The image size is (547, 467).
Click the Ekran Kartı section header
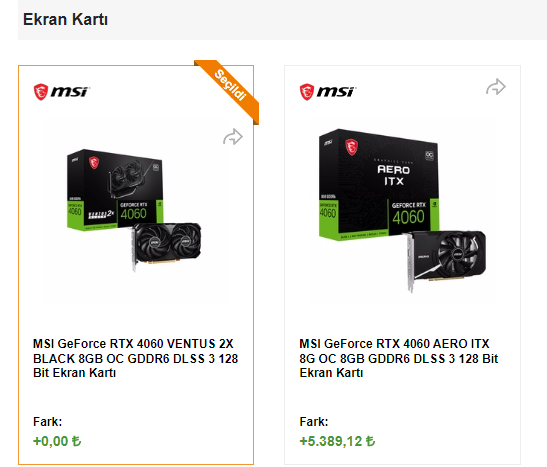65,19
